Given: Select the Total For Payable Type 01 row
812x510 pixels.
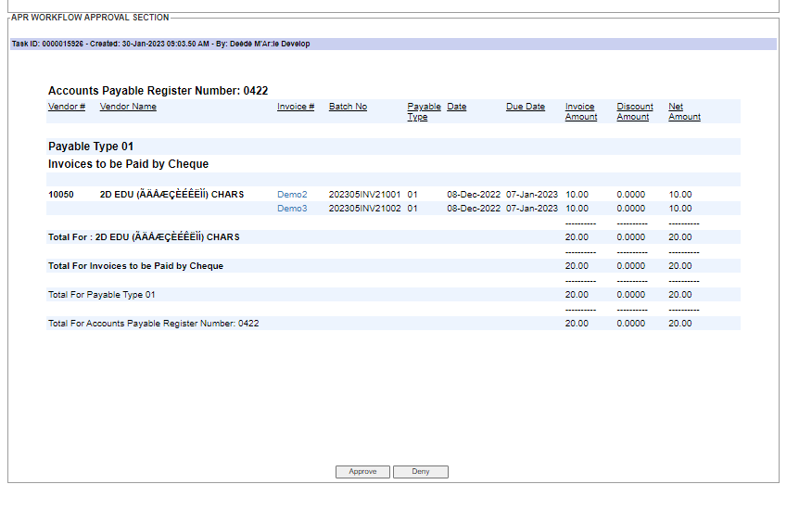Looking at the screenshot, I should (x=102, y=295).
